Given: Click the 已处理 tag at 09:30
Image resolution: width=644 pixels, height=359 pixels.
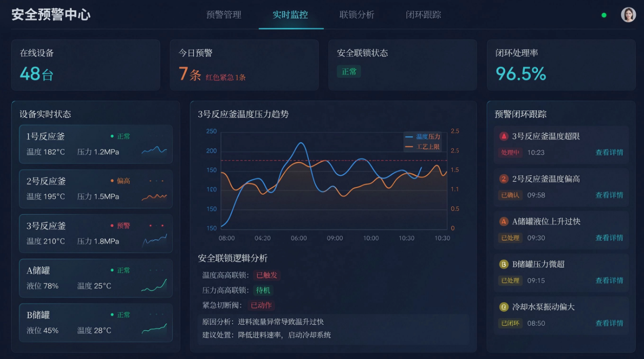Looking at the screenshot, I should pos(510,238).
